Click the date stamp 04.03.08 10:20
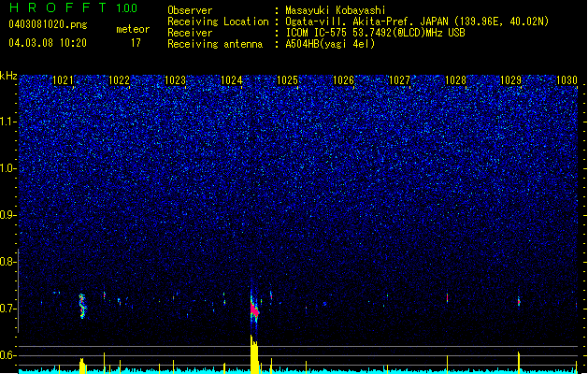Viewport: 588px width, 374px height. [48, 43]
